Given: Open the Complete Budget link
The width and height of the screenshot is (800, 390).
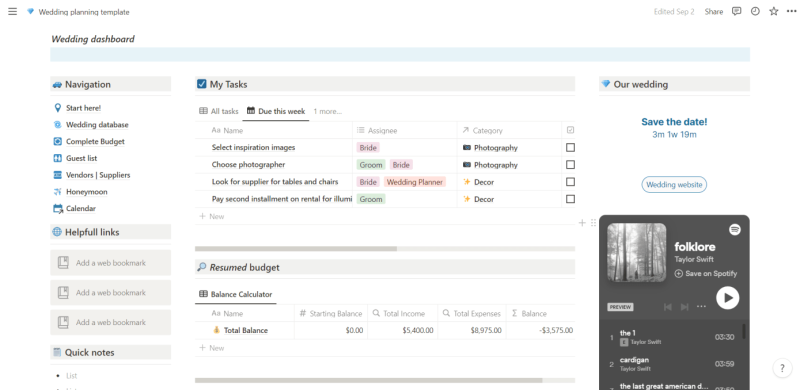Looking at the screenshot, I should [95, 141].
